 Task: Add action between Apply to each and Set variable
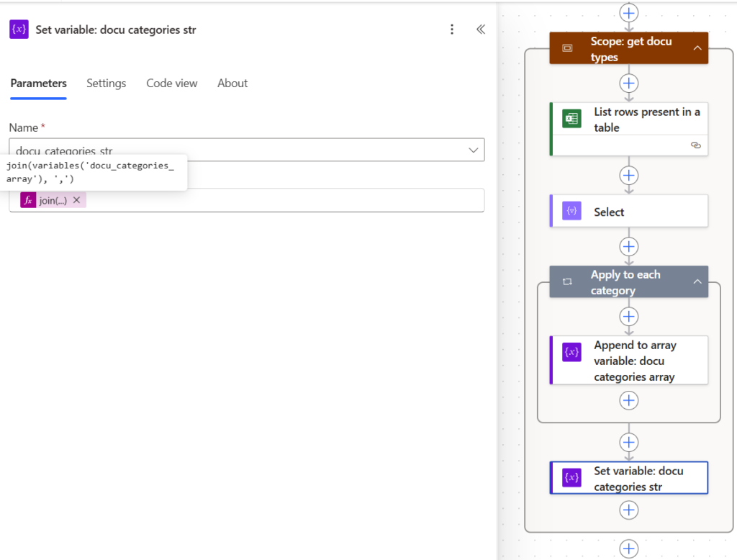click(629, 443)
